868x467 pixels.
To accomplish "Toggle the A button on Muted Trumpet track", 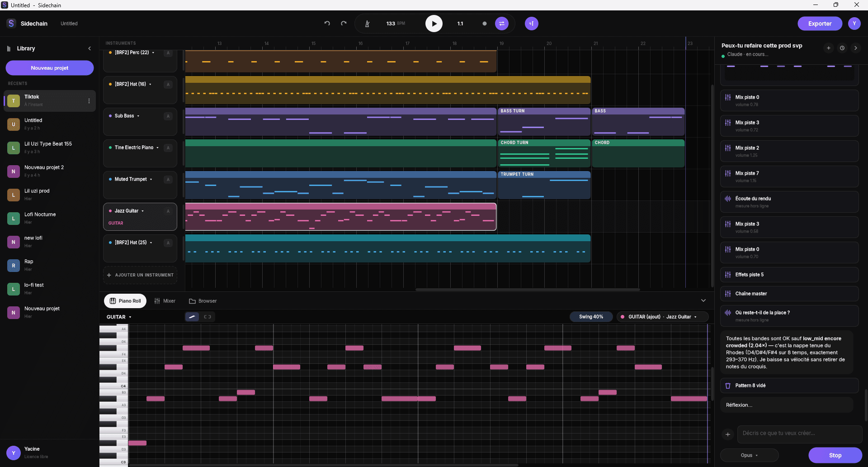I will (x=168, y=180).
